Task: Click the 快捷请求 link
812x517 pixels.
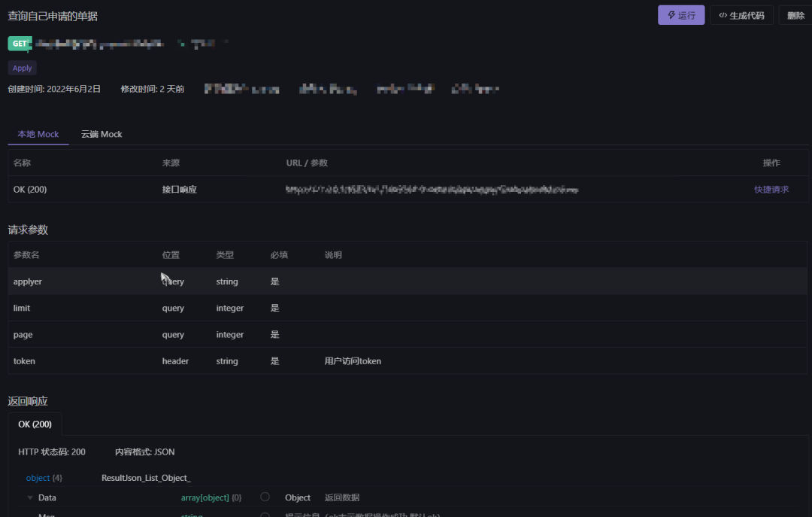Action: click(771, 189)
